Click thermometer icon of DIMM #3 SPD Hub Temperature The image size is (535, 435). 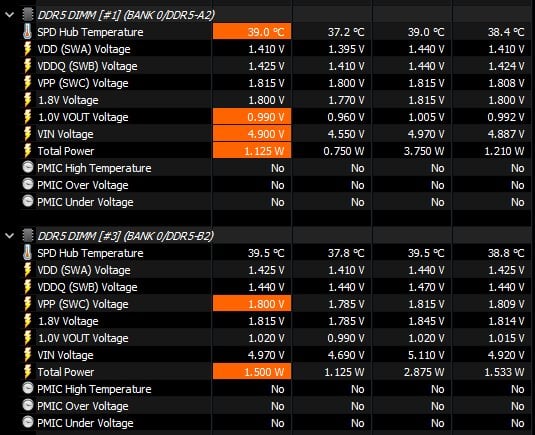[27, 253]
